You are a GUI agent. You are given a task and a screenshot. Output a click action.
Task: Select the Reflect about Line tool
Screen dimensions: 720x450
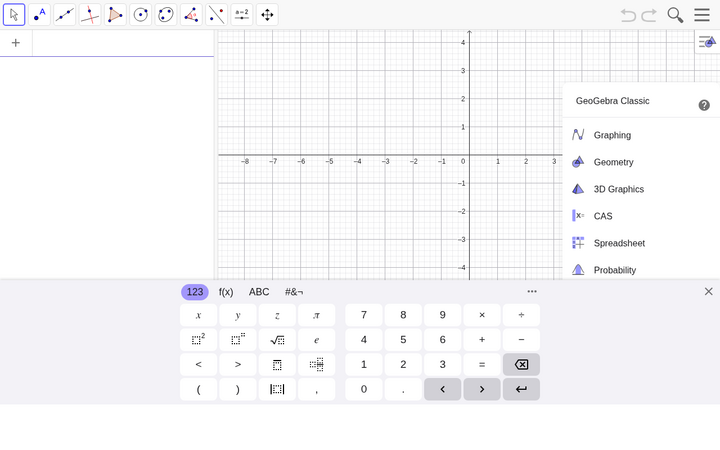click(216, 15)
